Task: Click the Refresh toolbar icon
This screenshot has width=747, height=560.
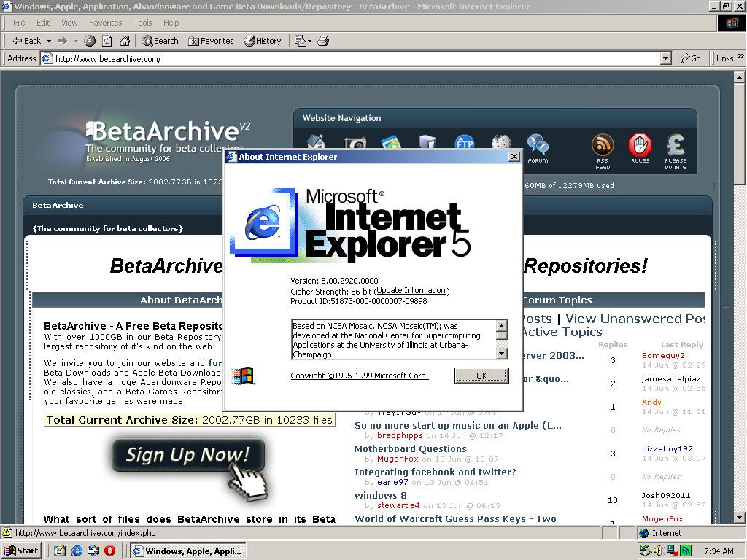Action: 107,41
